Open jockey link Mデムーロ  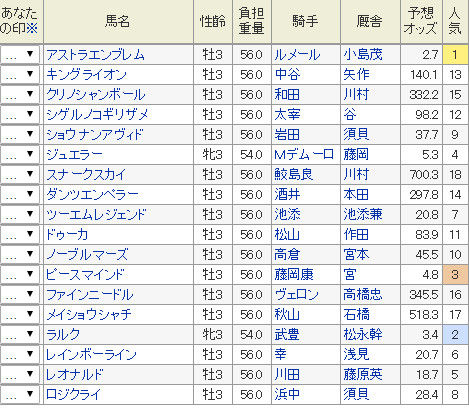pyautogui.click(x=304, y=155)
